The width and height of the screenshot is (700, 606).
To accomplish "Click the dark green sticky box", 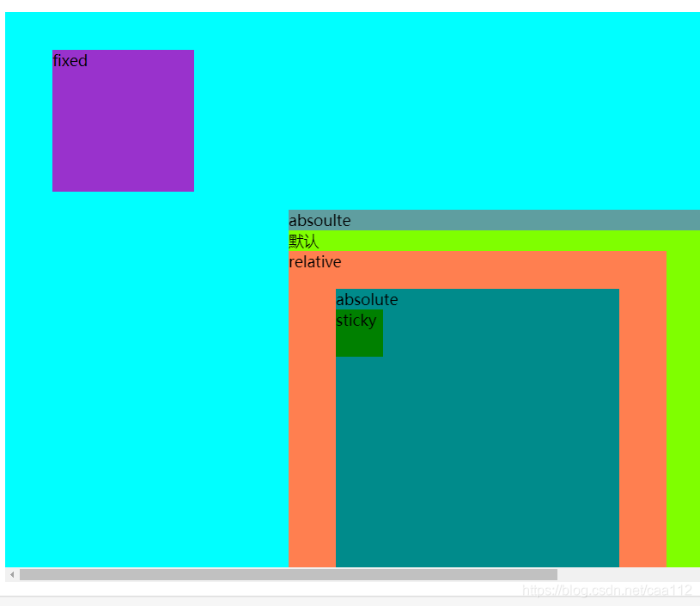I will coord(359,333).
